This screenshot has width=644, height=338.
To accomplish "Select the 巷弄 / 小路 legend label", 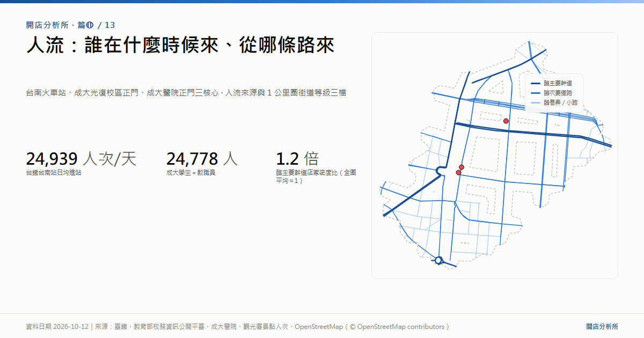I will pyautogui.click(x=560, y=102).
